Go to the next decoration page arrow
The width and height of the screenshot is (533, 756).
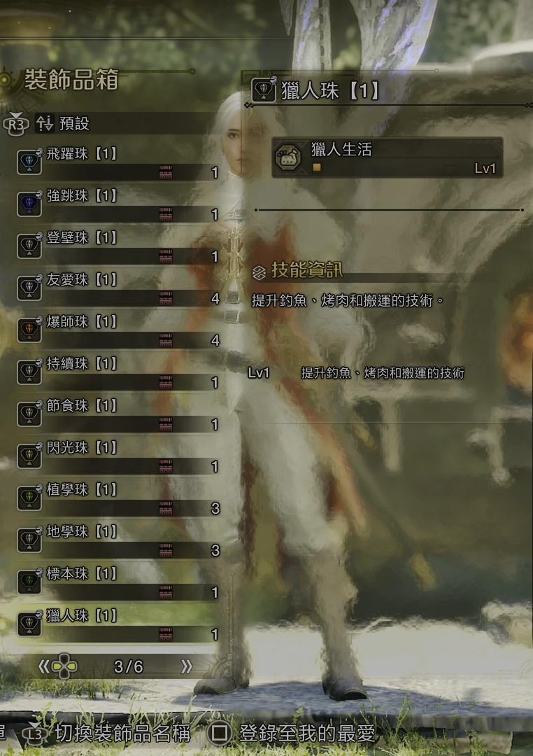[186, 666]
